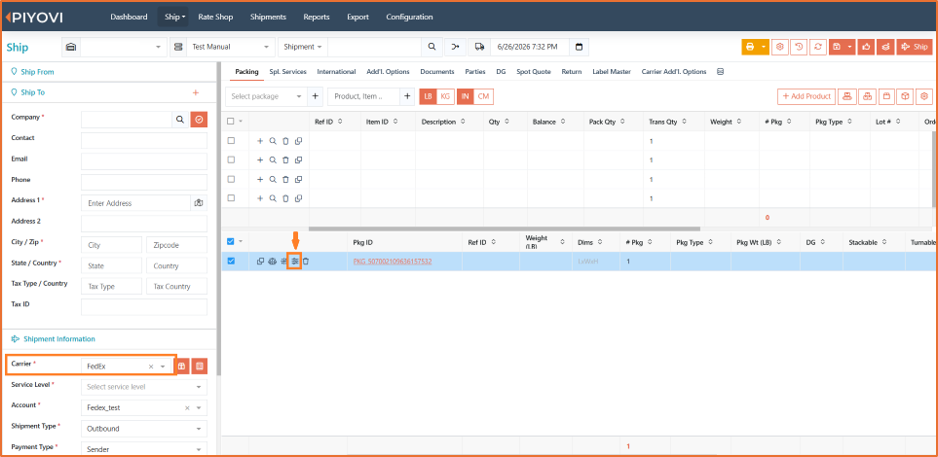Click the Tax Type input field
Viewport: 938px width, 457px height.
point(111,287)
